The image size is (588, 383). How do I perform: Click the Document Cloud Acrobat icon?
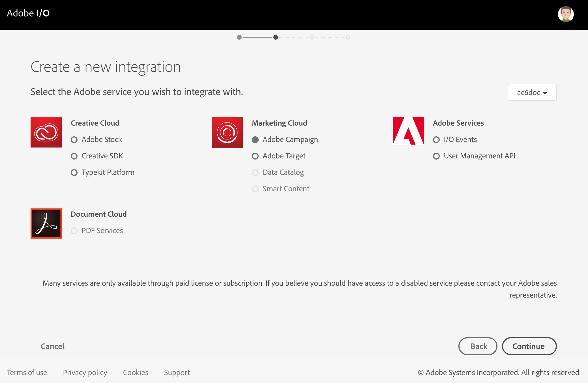click(46, 223)
